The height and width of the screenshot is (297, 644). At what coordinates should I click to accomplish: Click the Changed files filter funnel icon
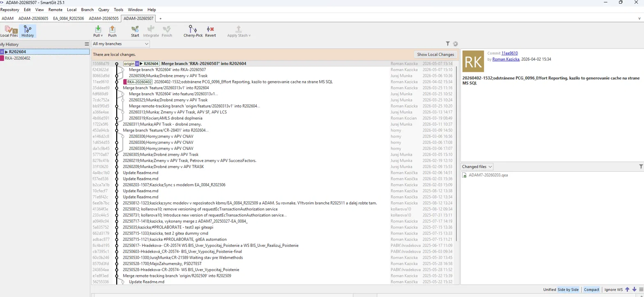click(641, 166)
